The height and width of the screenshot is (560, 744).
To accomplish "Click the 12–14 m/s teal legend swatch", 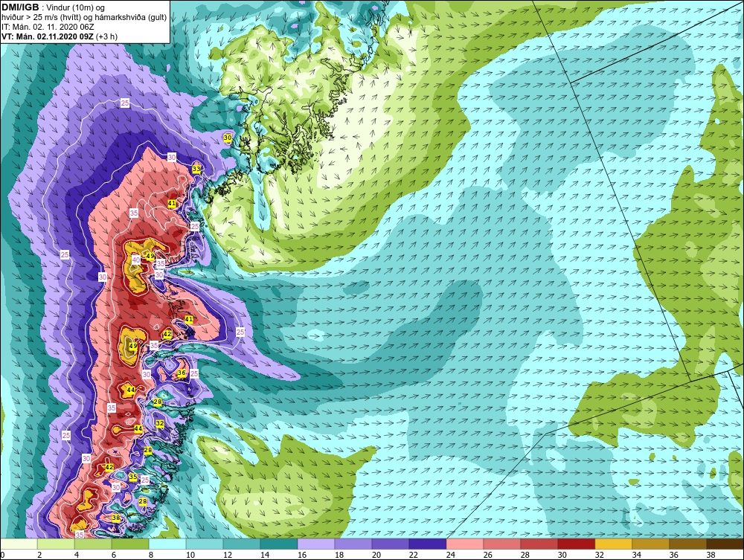I will click(242, 544).
